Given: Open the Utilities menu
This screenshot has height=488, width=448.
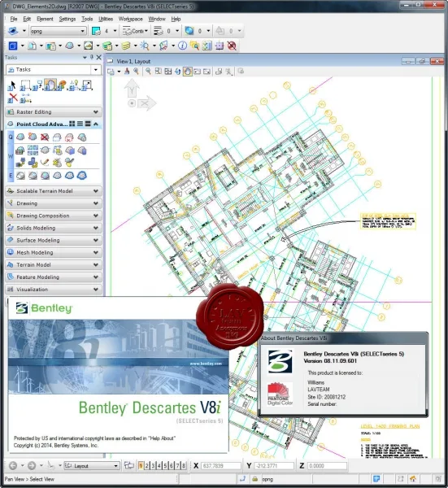Looking at the screenshot, I should click(x=106, y=19).
